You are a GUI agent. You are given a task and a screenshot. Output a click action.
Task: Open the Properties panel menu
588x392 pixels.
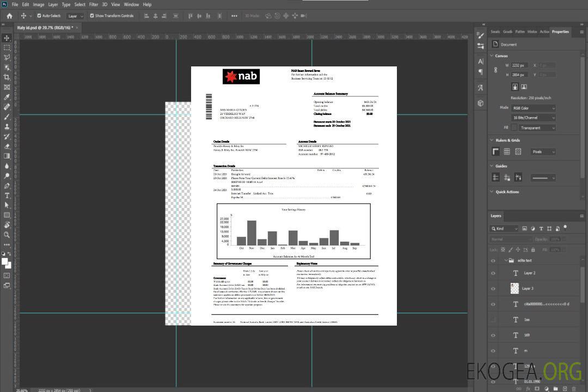581,32
